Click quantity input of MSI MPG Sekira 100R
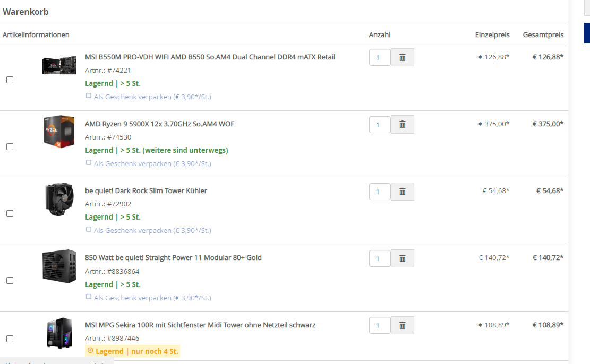Image resolution: width=590 pixels, height=364 pixels. tap(380, 325)
